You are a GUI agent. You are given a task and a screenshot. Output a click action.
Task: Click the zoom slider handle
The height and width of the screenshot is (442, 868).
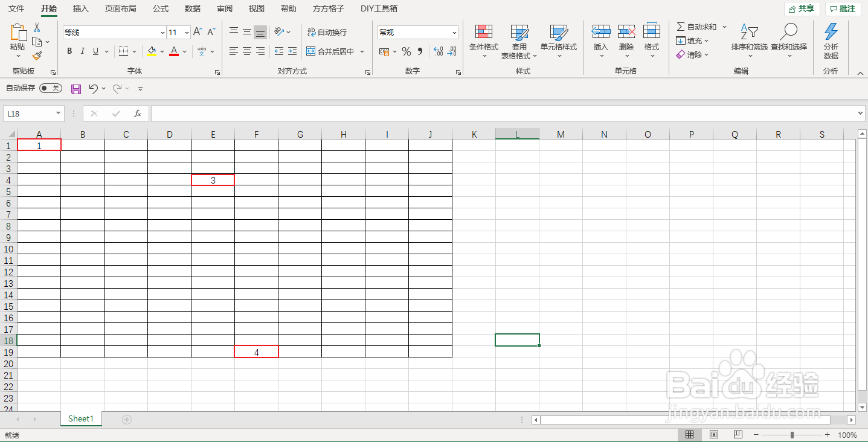point(792,435)
